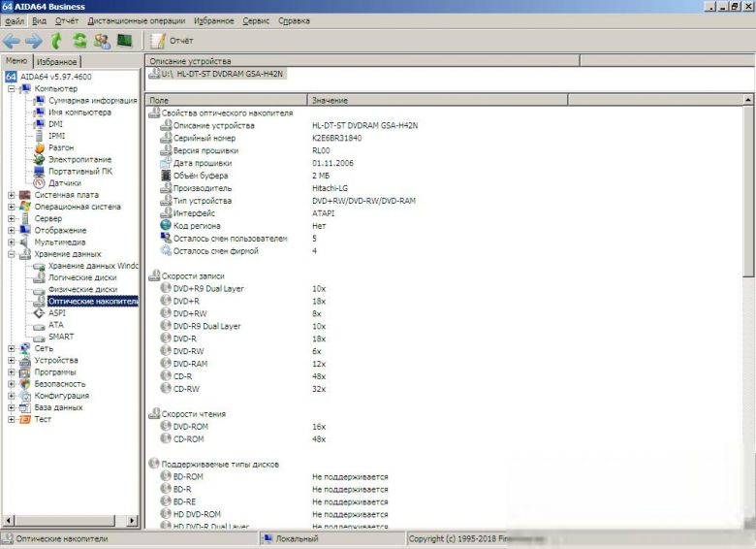Expand the Системная плата node
The image size is (756, 549).
(x=11, y=195)
